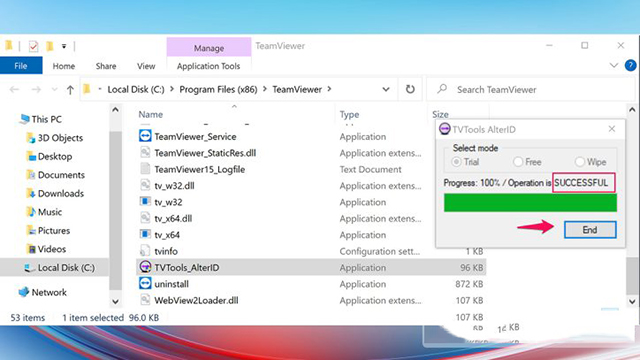Sort by the Name column header

pyautogui.click(x=151, y=115)
